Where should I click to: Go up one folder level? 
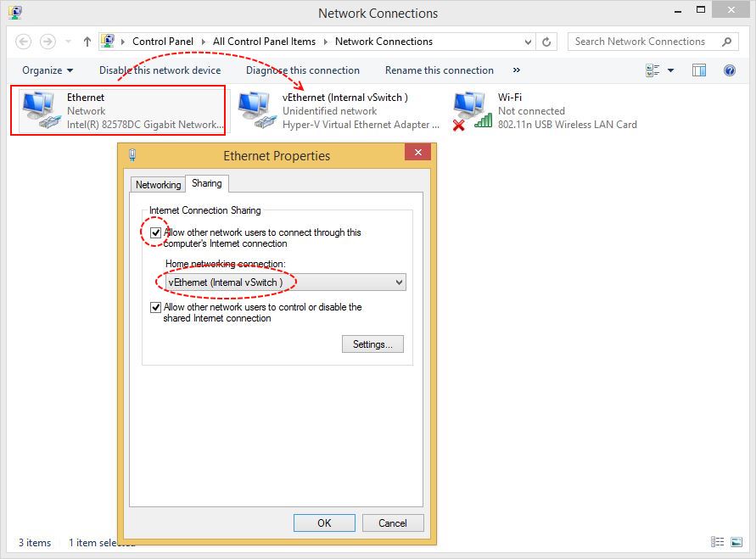coord(87,42)
